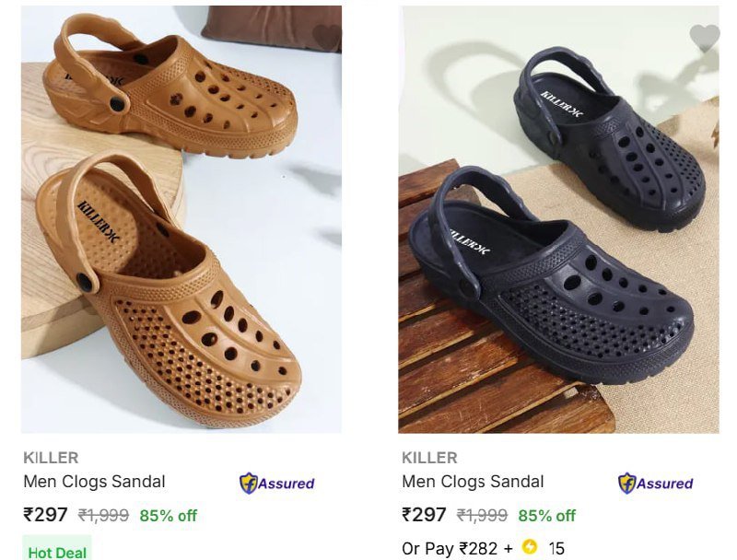The width and height of the screenshot is (737, 560).
Task: Click struck-through ₹1,999 on navy clogs
Action: click(x=482, y=516)
